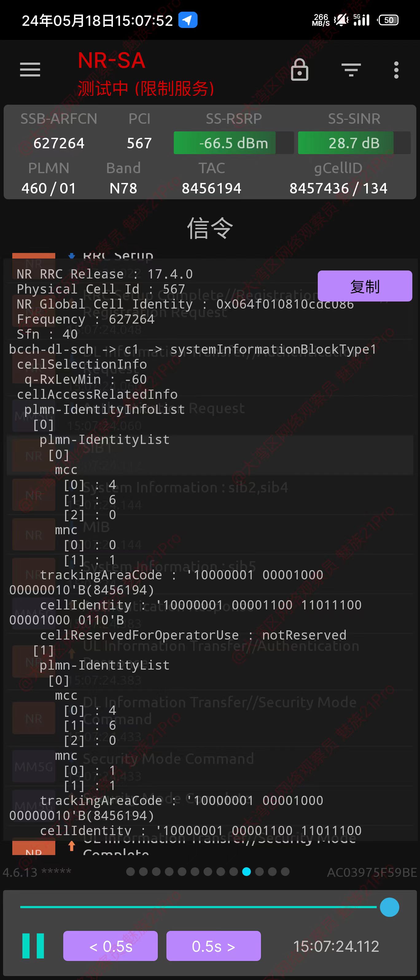Tap the SS-RSRP -66.5 dBm bar
The height and width of the screenshot is (980, 420).
coord(234,143)
